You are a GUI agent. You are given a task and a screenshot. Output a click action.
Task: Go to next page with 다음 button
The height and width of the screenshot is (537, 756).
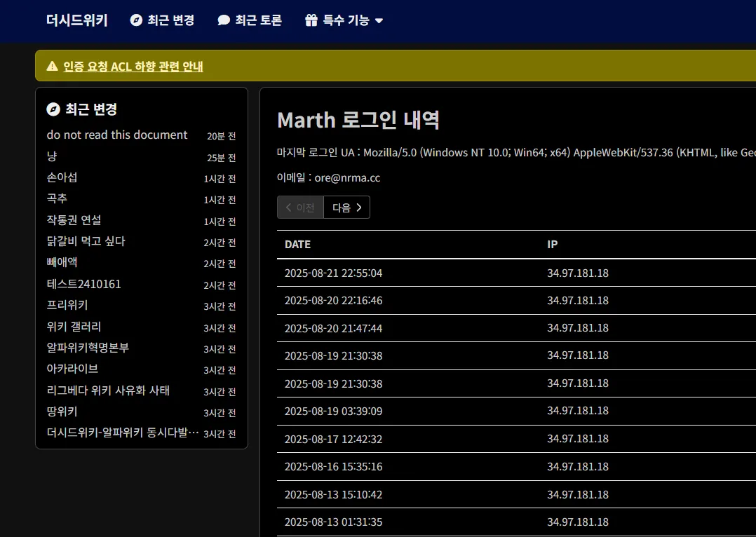(x=346, y=208)
